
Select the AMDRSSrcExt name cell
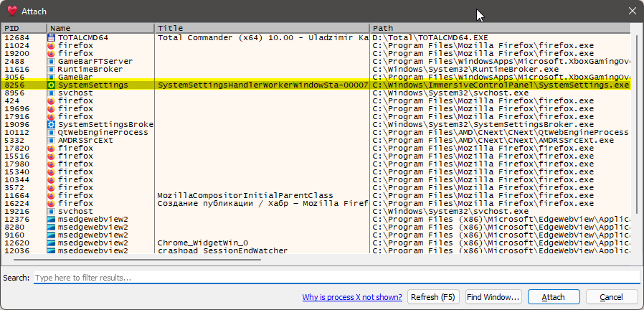point(85,140)
